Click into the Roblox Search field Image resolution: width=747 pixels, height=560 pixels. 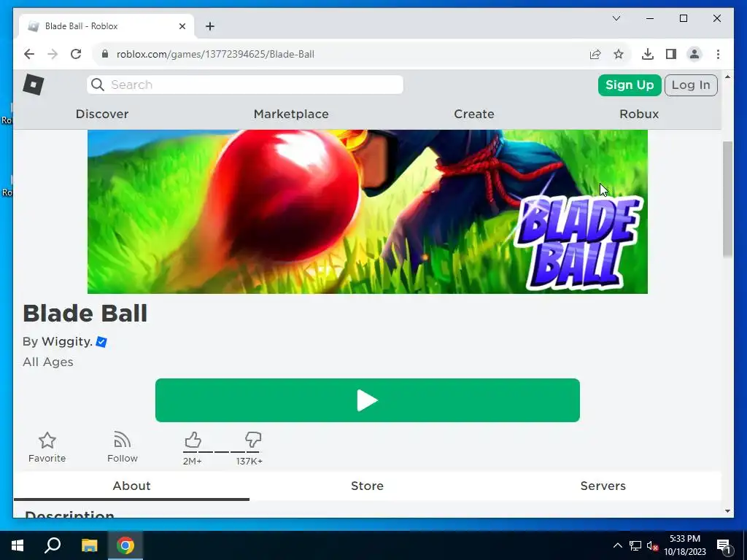pyautogui.click(x=245, y=85)
